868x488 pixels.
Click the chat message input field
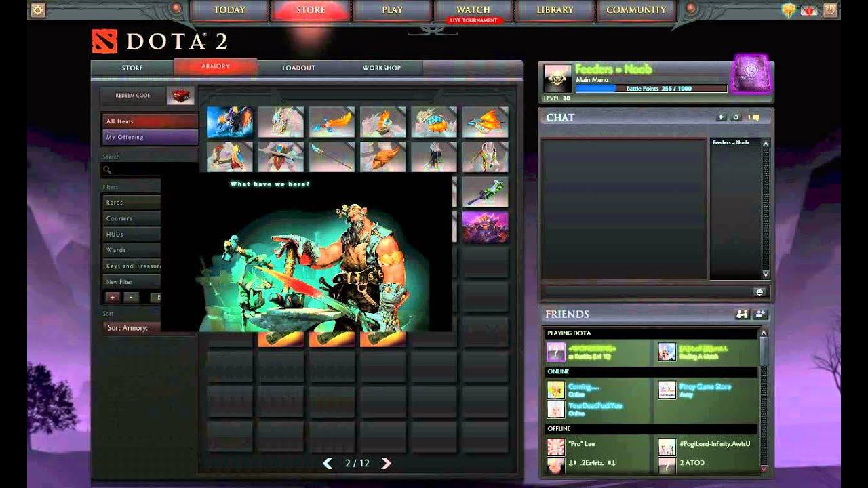click(x=647, y=291)
